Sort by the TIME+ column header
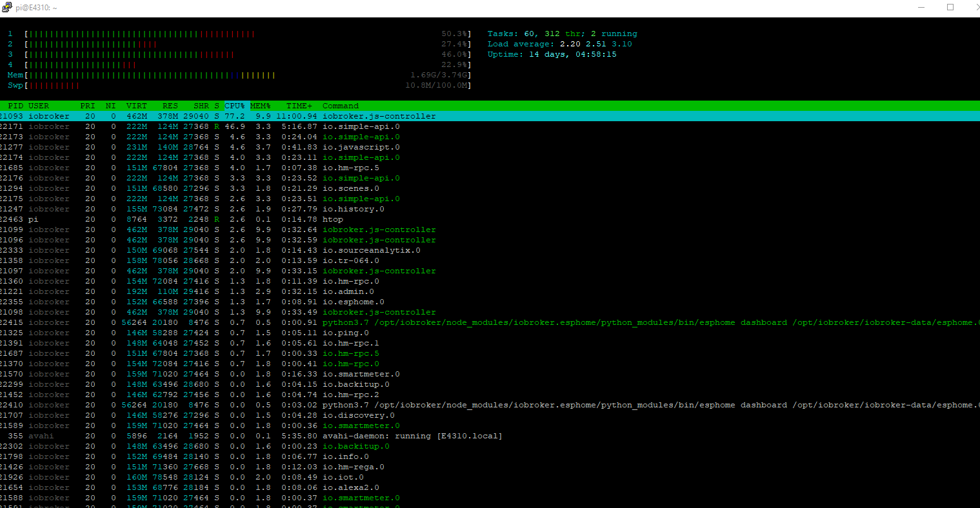980x508 pixels. pyautogui.click(x=299, y=106)
